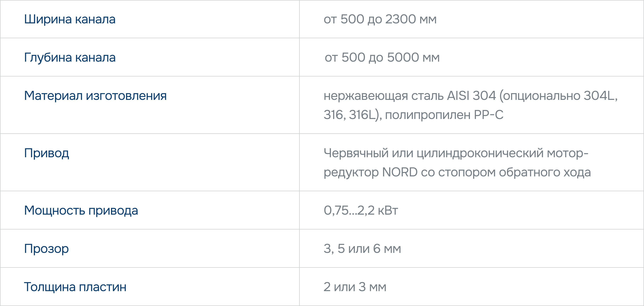The image size is (644, 306).
Task: Select the '3, 5 или 6 мм' value
Action: click(362, 249)
